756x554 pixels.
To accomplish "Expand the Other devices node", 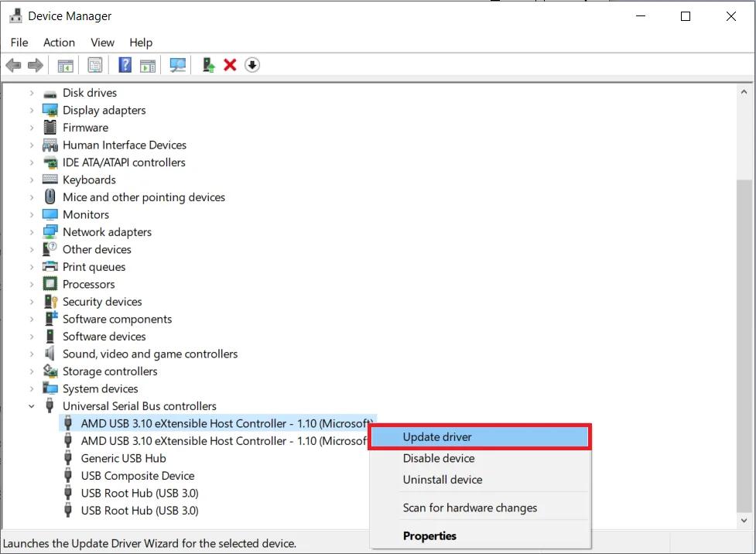I will tap(32, 250).
